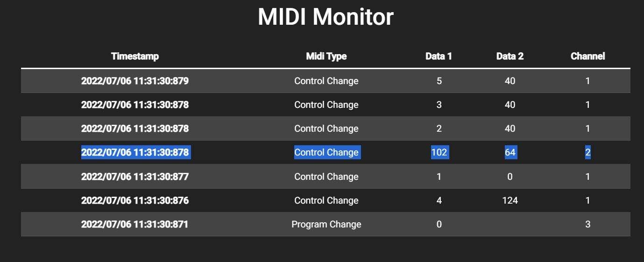Click the MIDI Monitor title
Viewport: 644px width, 262px height.
pyautogui.click(x=326, y=17)
